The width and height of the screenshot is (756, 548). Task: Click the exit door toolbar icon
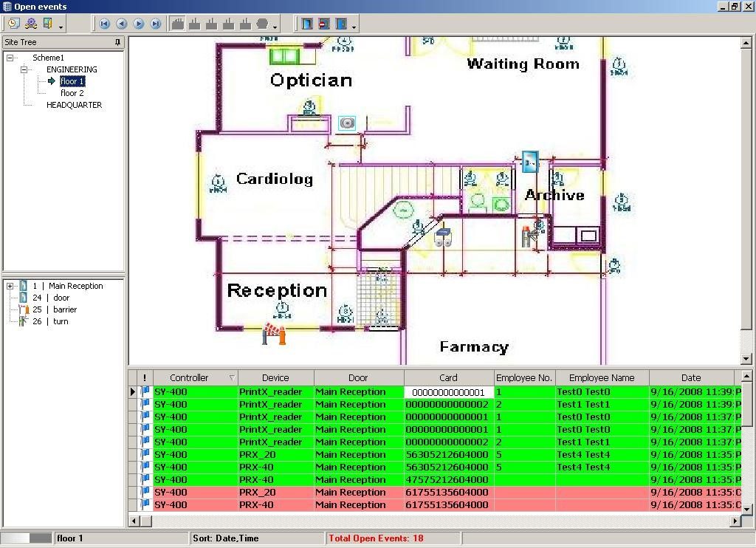48,24
